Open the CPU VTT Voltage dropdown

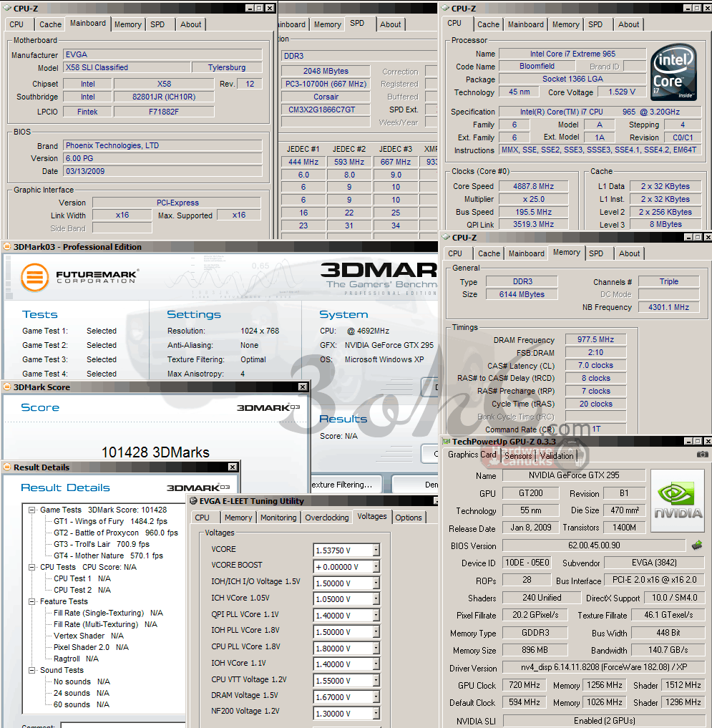pyautogui.click(x=376, y=681)
